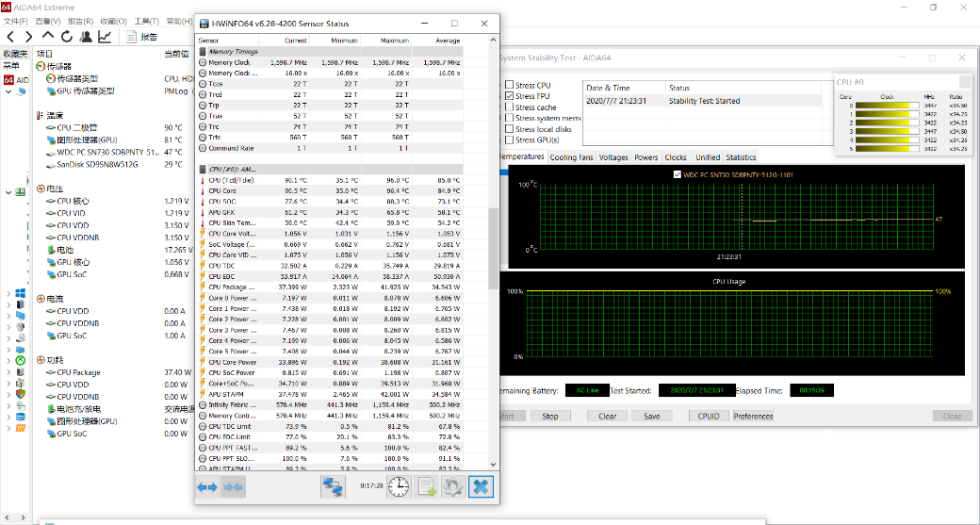Switch to the Cooling Fans tab
Viewport: 980px width, 525px height.
(572, 157)
